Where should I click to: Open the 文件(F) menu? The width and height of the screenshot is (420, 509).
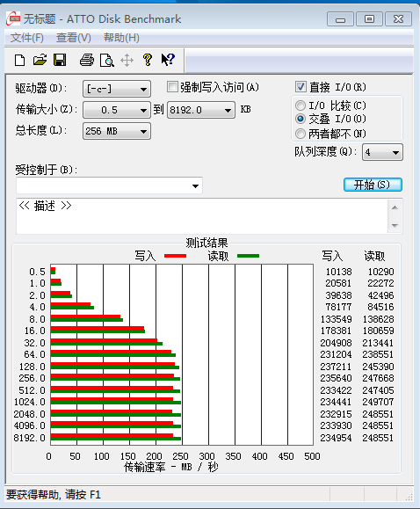tap(27, 38)
